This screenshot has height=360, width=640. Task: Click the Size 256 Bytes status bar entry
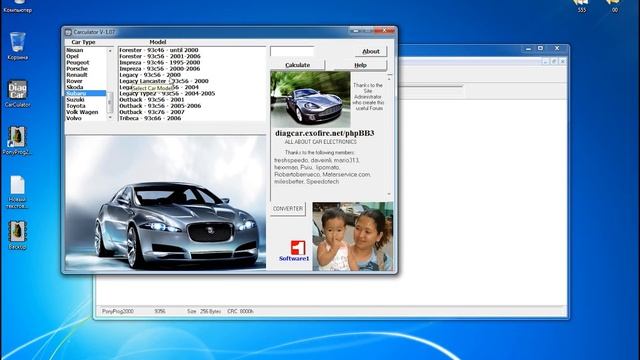pos(204,311)
